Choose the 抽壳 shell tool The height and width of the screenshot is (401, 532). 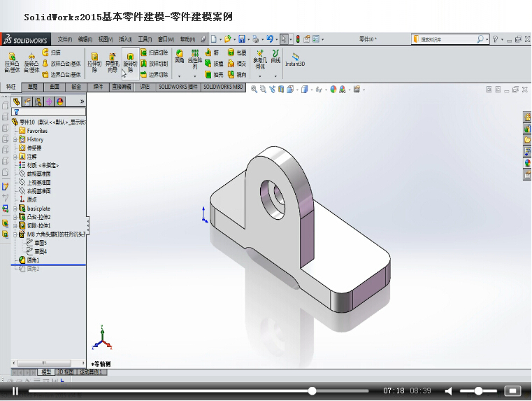(x=214, y=74)
